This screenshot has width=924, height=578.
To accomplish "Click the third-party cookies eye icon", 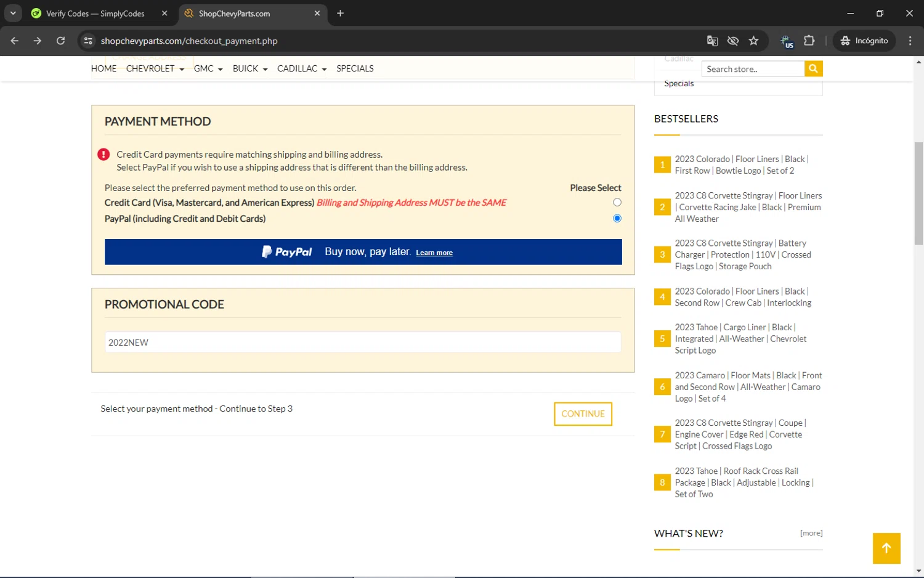I will [732, 41].
